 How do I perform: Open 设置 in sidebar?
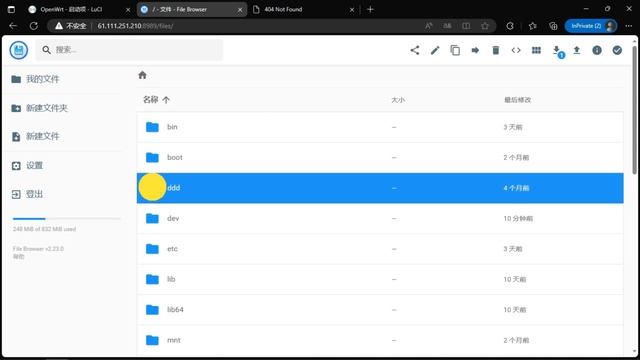pyautogui.click(x=27, y=166)
